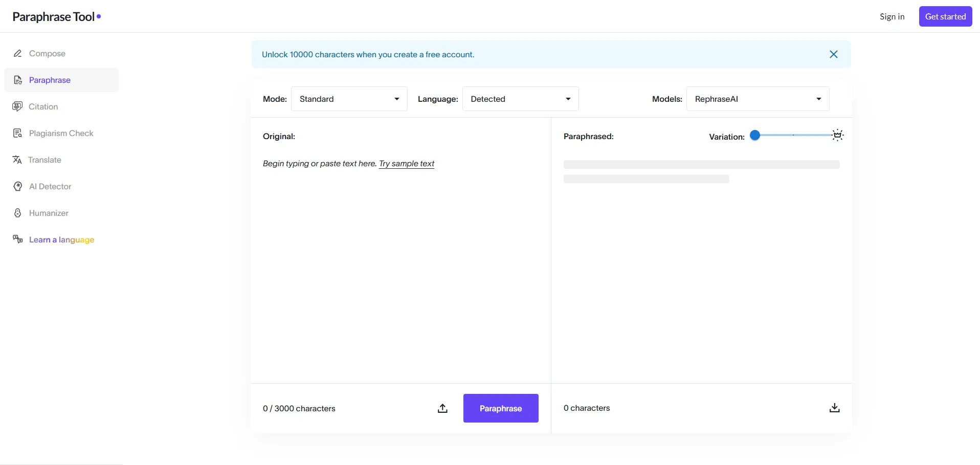The image size is (980, 465).
Task: Click the download paraphrased text icon
Action: pos(834,408)
